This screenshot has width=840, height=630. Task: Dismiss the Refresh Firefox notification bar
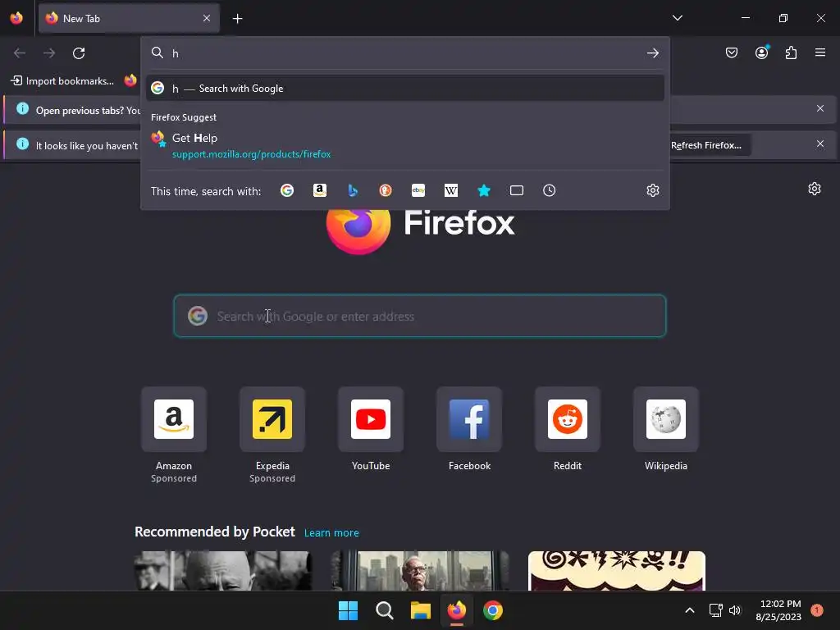820,144
